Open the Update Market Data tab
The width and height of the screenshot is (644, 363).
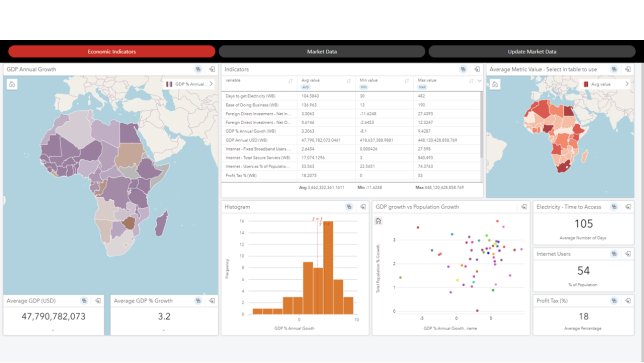click(x=532, y=51)
